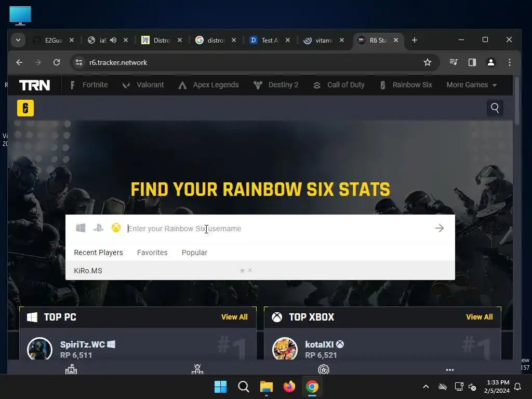Go to Destiny 2 tracker
This screenshot has width=532, height=399.
(x=276, y=85)
